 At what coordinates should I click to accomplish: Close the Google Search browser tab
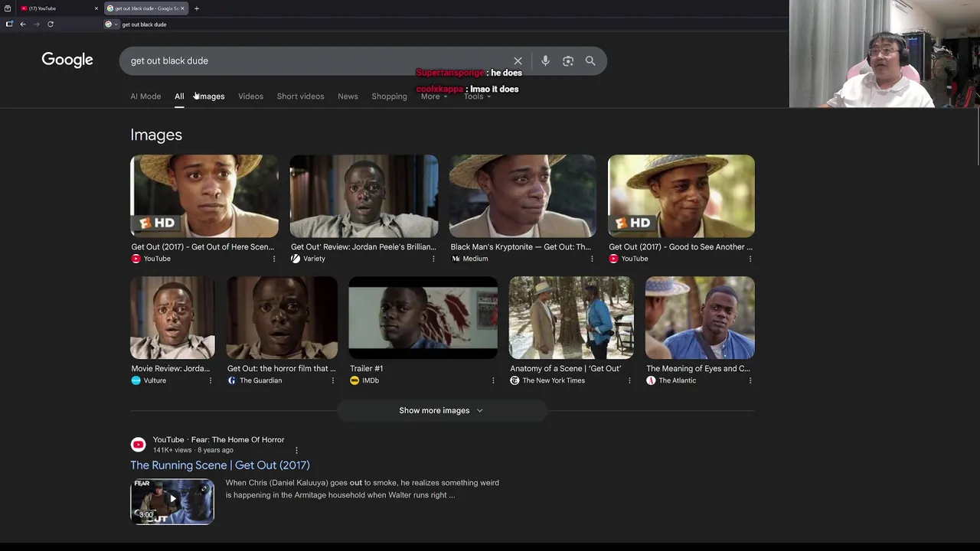click(182, 8)
